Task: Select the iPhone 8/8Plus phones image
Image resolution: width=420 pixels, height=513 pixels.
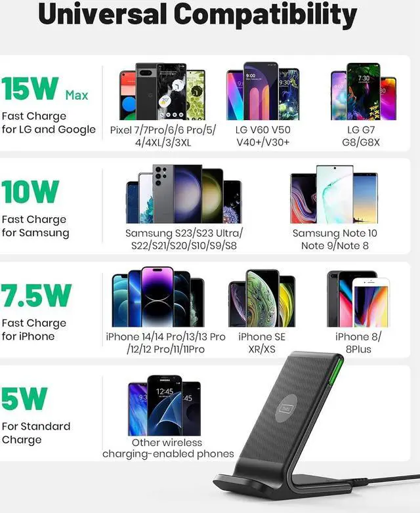Action: [358, 298]
